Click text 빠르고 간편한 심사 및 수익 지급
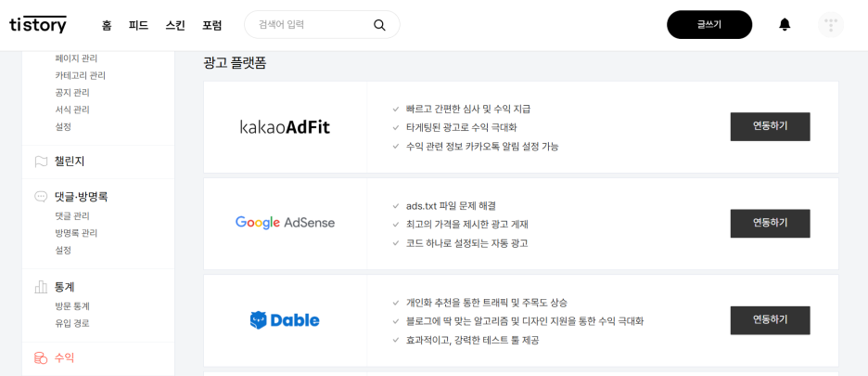This screenshot has height=376, width=868. click(468, 110)
